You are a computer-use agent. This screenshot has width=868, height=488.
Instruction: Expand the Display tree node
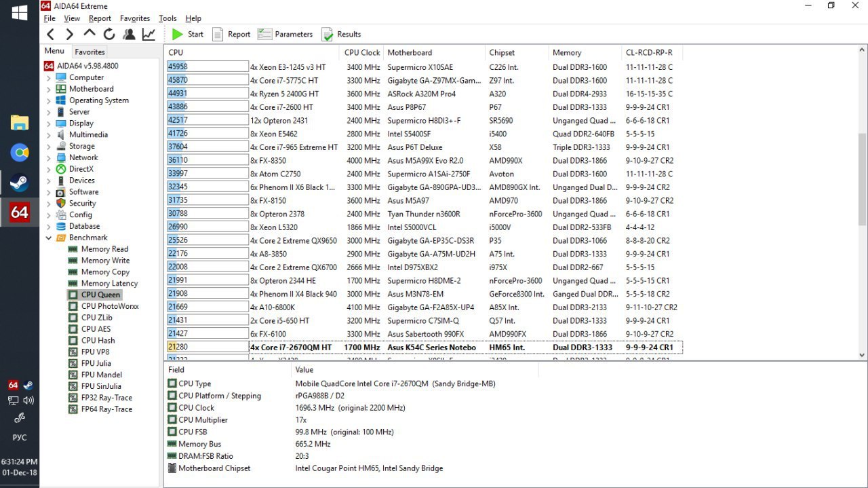pyautogui.click(x=49, y=124)
